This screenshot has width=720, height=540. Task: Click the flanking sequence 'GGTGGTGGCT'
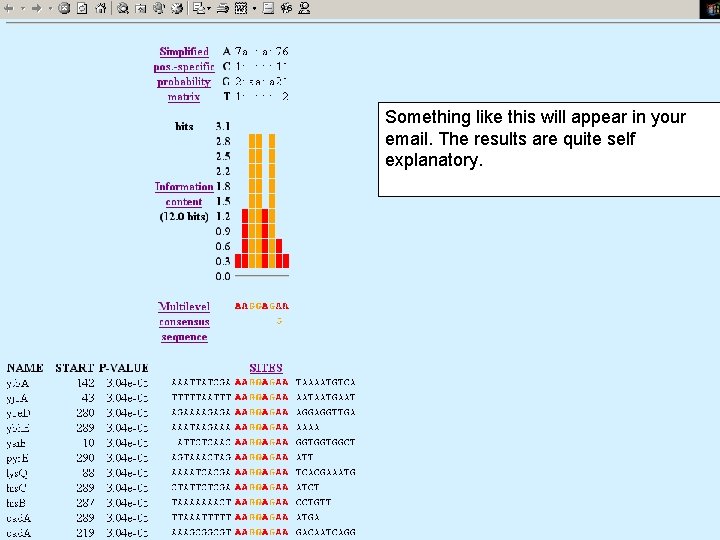pos(326,442)
